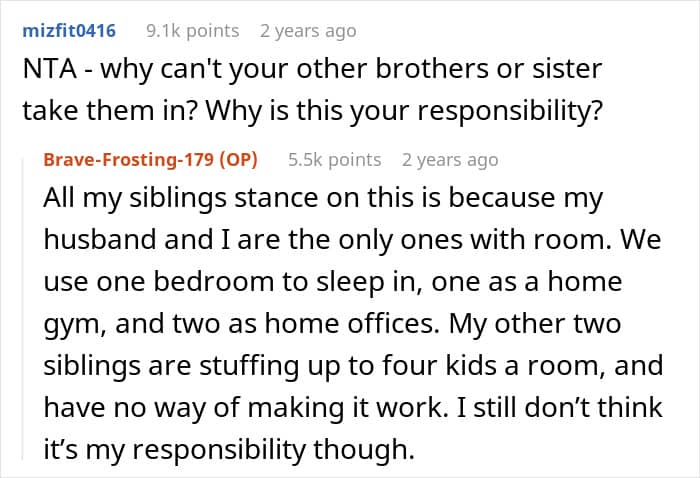Viewport: 700px width, 478px height.
Task: Open the mizfit0416 user profile
Action: point(69,31)
